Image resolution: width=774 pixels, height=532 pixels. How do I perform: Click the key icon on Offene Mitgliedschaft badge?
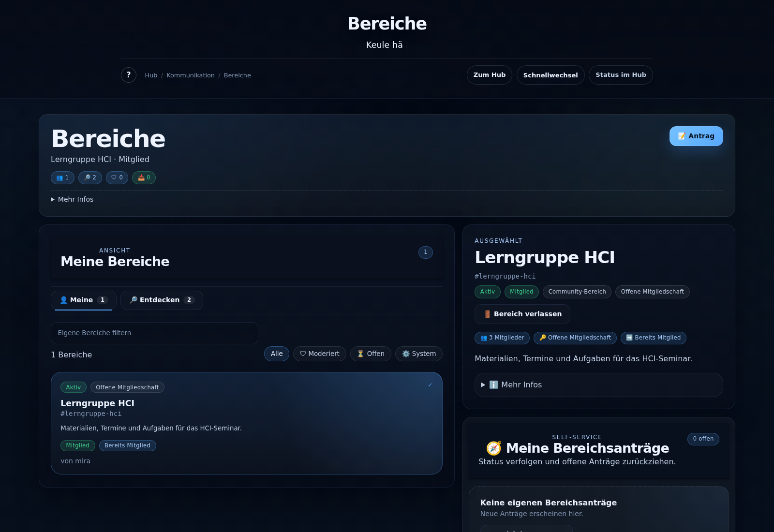[x=542, y=338]
